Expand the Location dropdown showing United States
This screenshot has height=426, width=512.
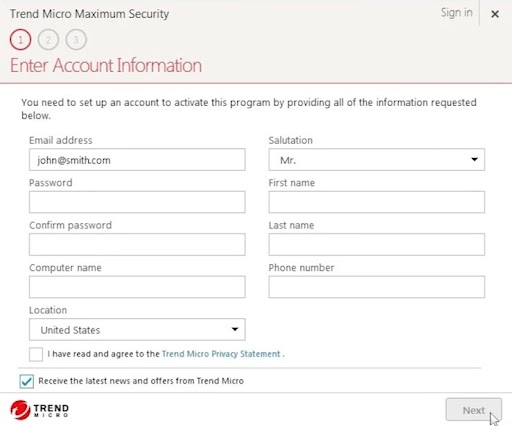pyautogui.click(x=137, y=329)
